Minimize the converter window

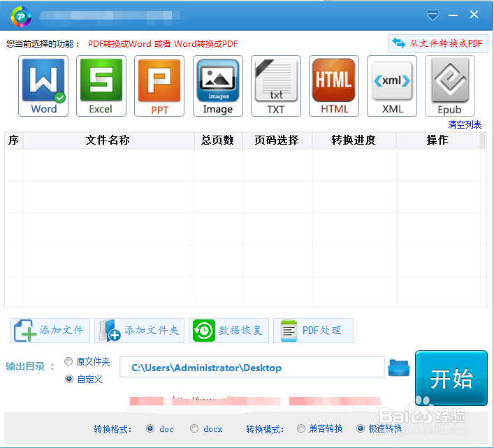(x=453, y=15)
